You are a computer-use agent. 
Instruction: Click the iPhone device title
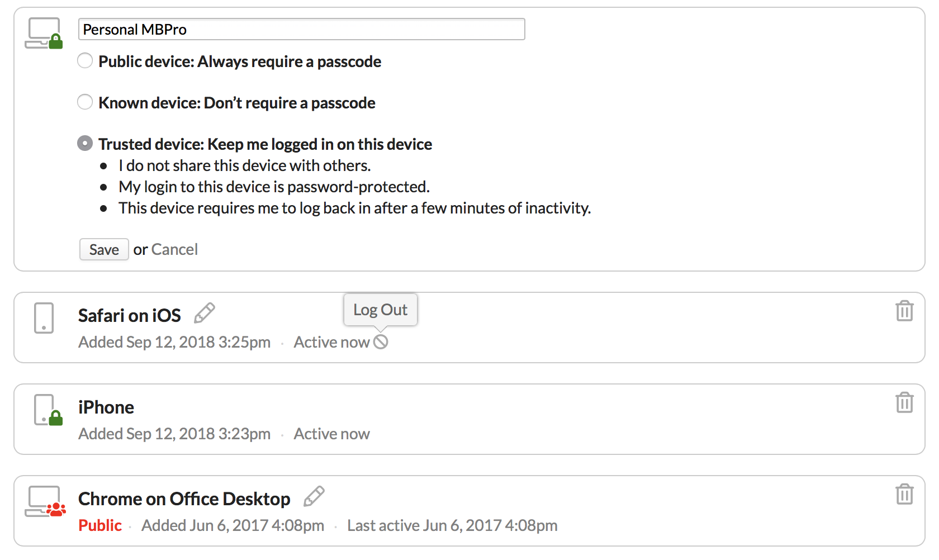tap(106, 407)
